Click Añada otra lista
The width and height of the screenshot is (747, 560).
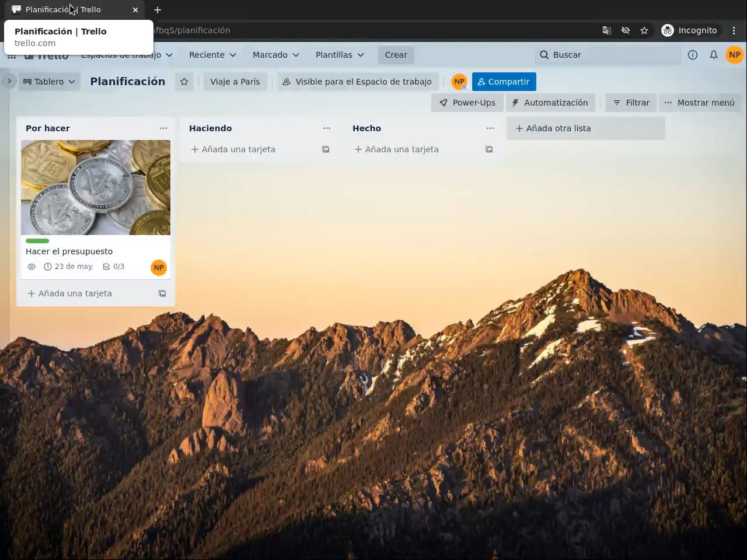click(x=586, y=128)
